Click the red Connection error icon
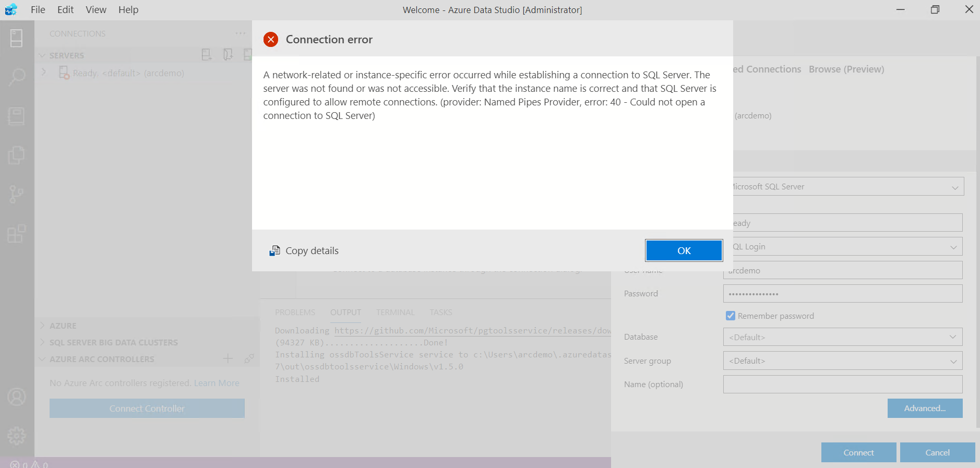The width and height of the screenshot is (980, 468). [271, 40]
